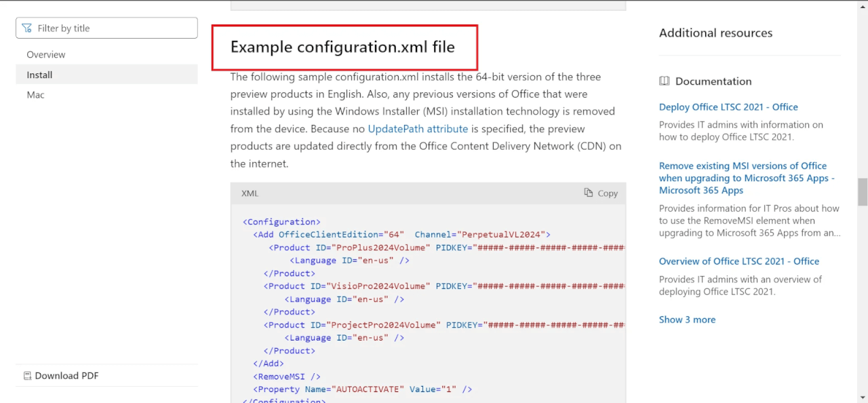
Task: Click the Copy label on the code block toolbar
Action: coord(608,193)
